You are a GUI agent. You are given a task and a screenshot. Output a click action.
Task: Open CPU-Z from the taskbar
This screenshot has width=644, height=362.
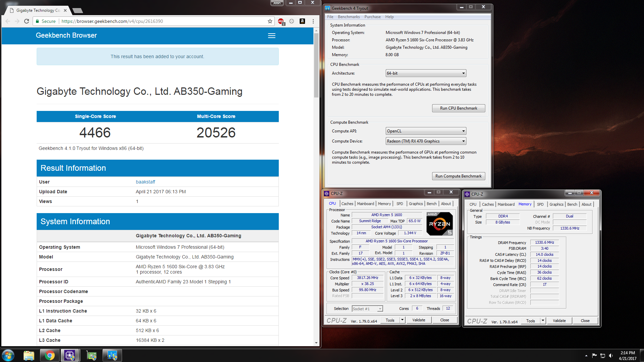point(70,355)
